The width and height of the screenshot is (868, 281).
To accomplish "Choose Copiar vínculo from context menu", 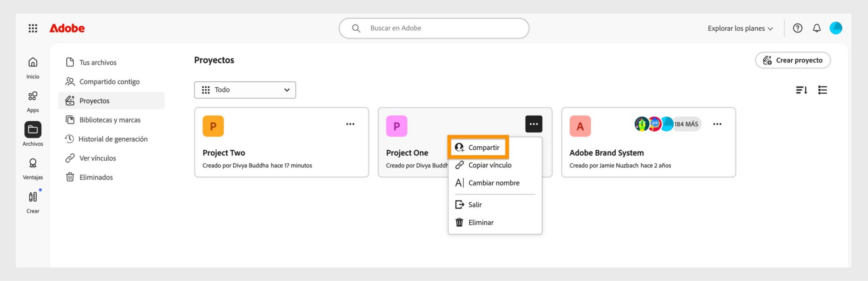I will [x=495, y=165].
